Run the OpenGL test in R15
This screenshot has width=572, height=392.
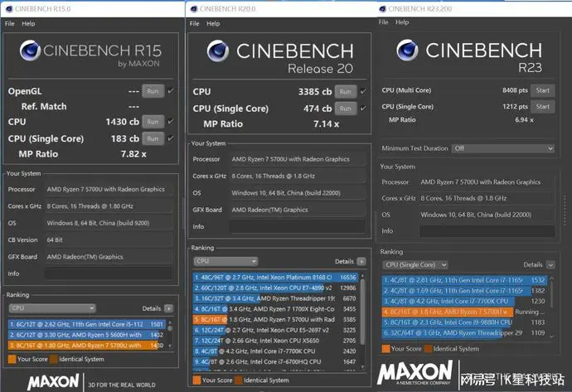coord(153,91)
